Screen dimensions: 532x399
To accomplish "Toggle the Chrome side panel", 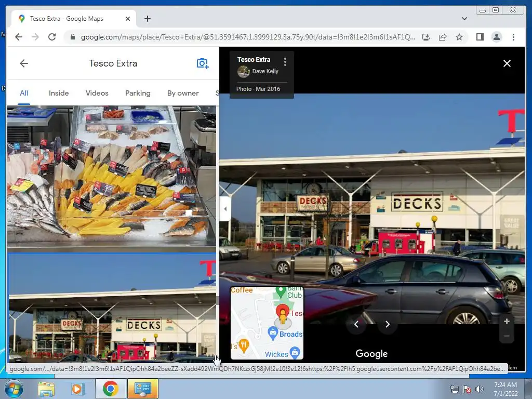I will pos(480,37).
